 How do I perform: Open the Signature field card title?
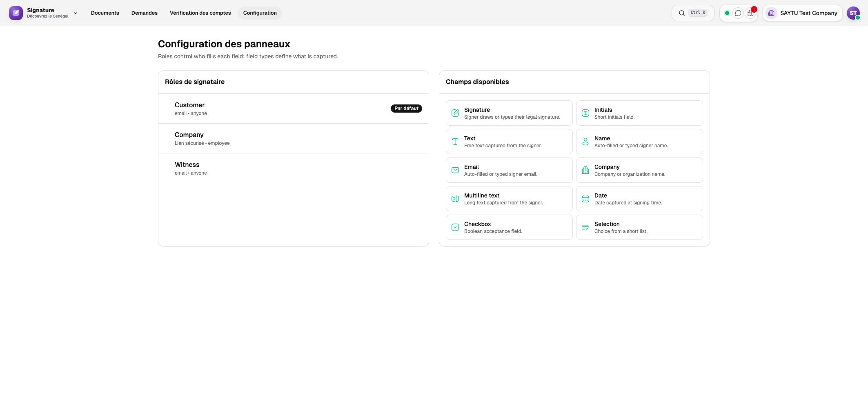[477, 110]
